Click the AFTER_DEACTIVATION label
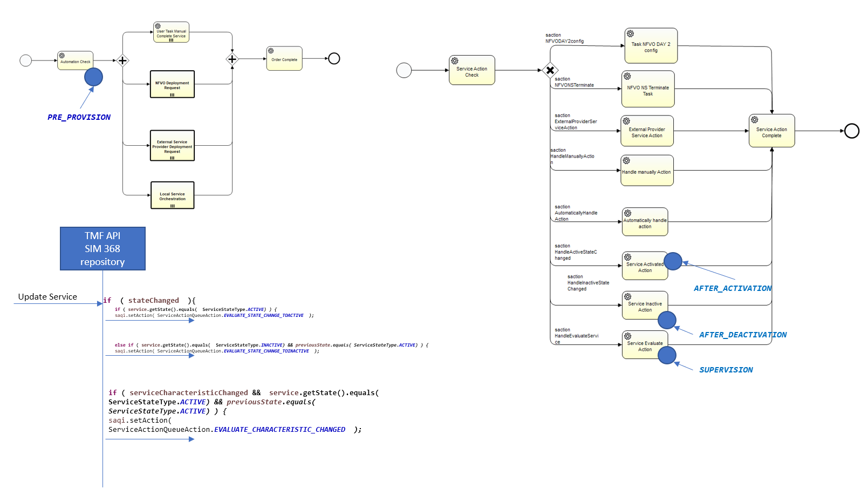The height and width of the screenshot is (495, 868). (x=742, y=335)
